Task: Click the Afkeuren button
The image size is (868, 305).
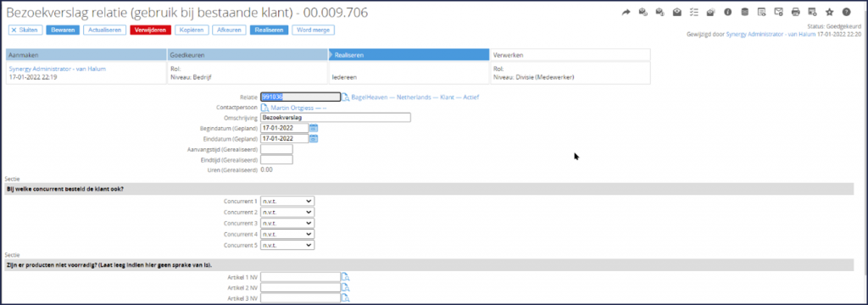Action: [x=230, y=30]
